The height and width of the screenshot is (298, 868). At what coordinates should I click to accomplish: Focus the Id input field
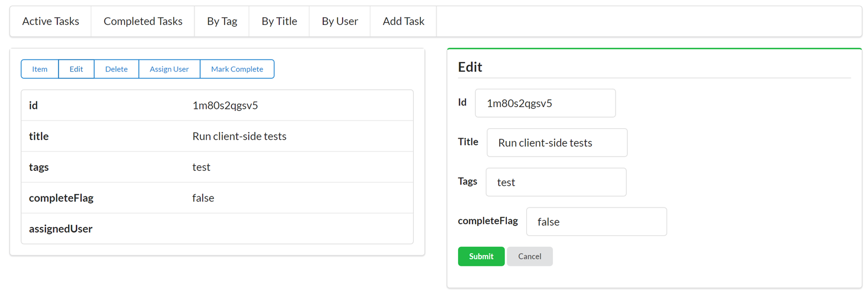[x=545, y=103]
